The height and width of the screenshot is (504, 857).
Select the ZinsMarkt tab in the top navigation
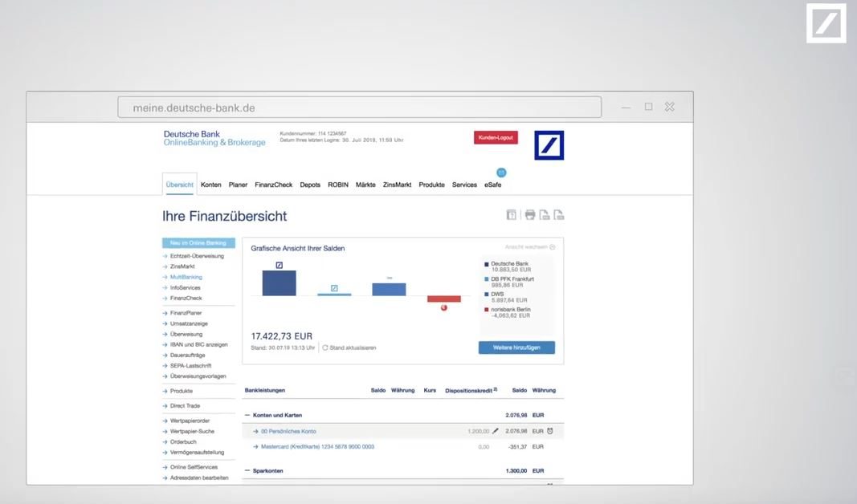[397, 185]
